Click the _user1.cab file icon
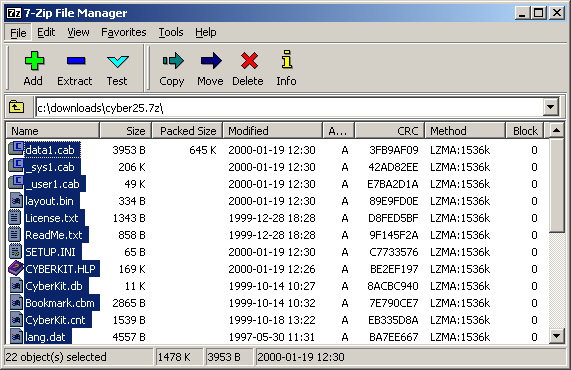The image size is (571, 370). click(16, 183)
